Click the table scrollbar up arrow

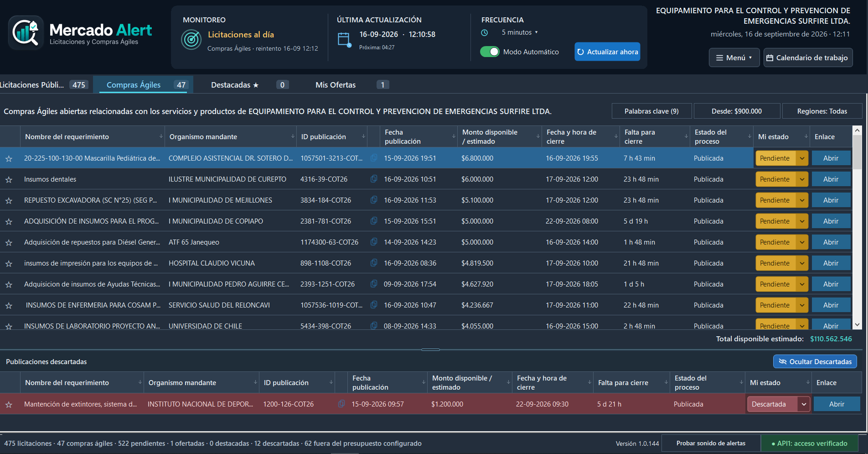pyautogui.click(x=857, y=130)
